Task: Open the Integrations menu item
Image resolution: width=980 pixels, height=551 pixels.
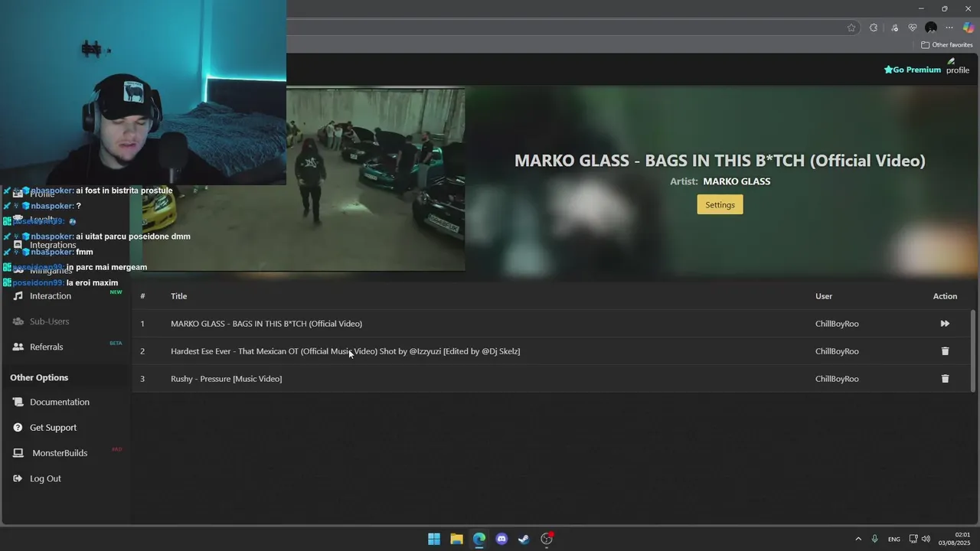Action: [53, 245]
